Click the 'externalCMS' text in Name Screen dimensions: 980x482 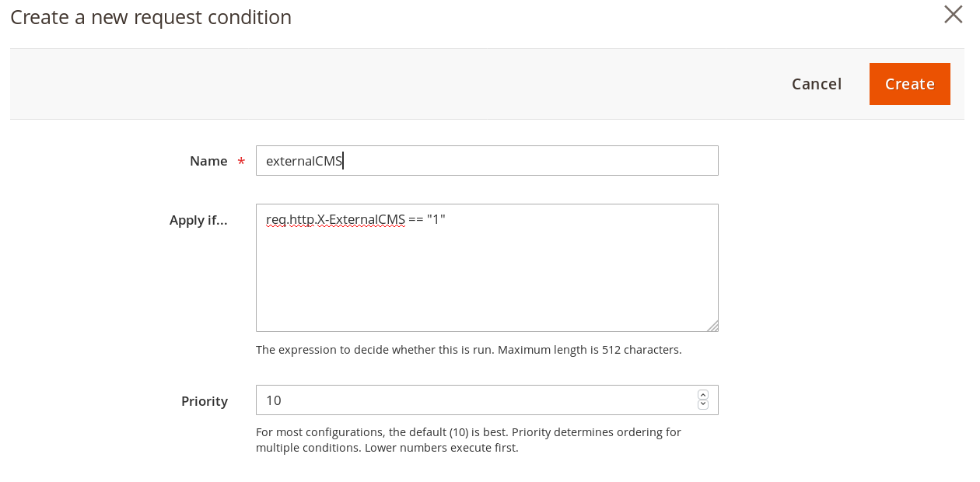pos(303,161)
